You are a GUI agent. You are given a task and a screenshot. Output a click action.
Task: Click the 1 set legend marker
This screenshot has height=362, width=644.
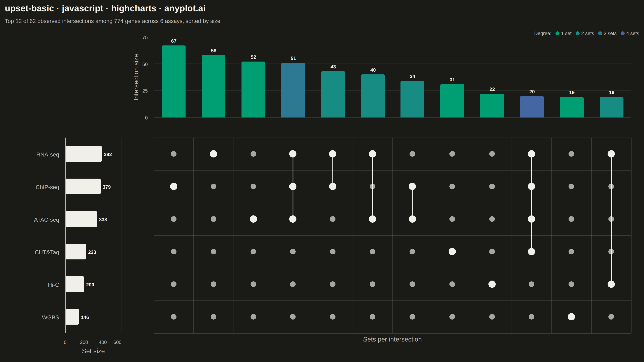[557, 33]
